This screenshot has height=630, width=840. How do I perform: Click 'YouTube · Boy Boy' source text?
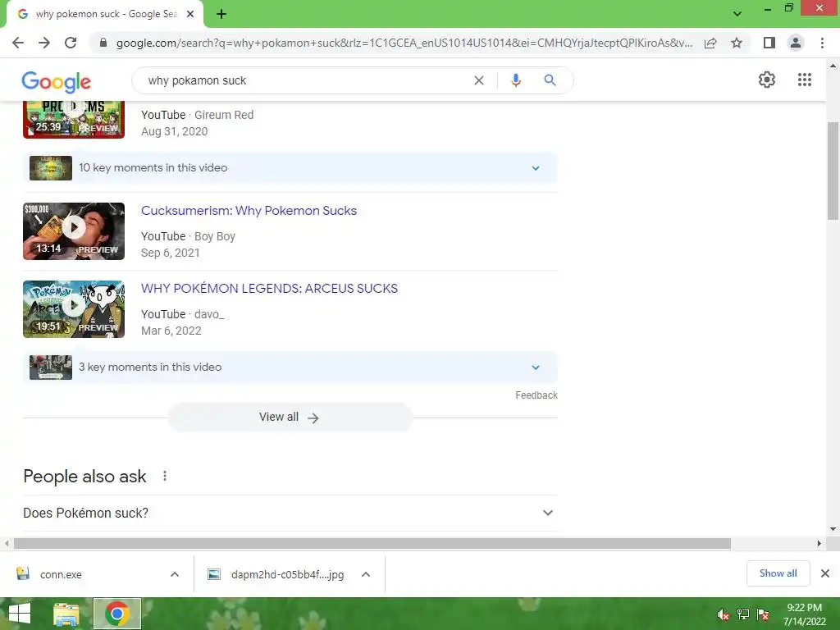(188, 236)
